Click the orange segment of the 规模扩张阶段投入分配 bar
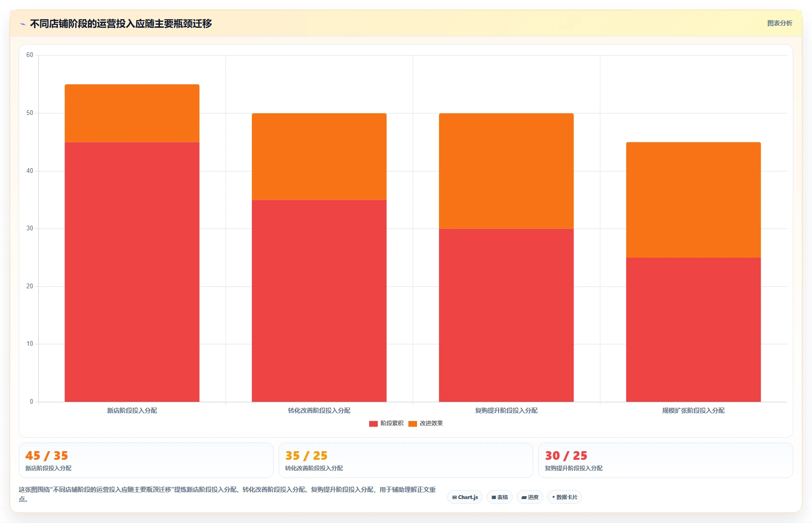The width and height of the screenshot is (812, 523). tap(694, 200)
